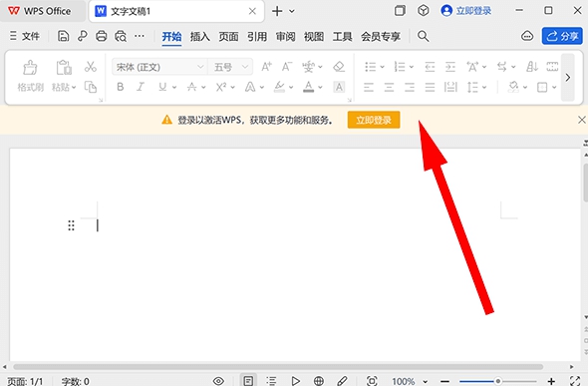588x386 pixels.
Task: Click the Format Painter (格式刷) tool
Action: [30, 77]
